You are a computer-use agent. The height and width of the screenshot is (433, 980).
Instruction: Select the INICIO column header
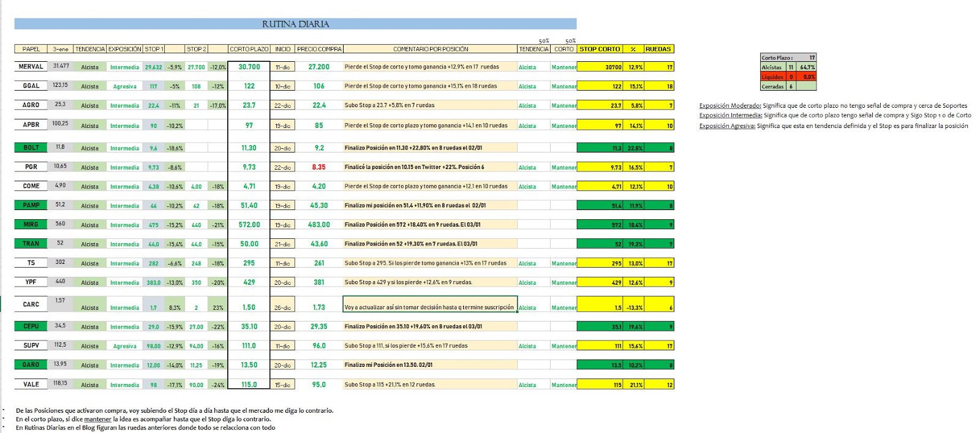[x=282, y=49]
